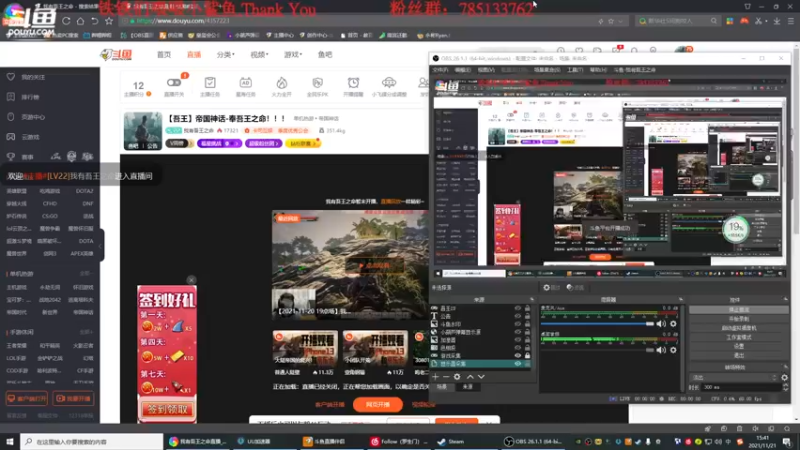Open the transition properties gear beside 淡出
This screenshot has width=800, height=450.
tap(785, 378)
